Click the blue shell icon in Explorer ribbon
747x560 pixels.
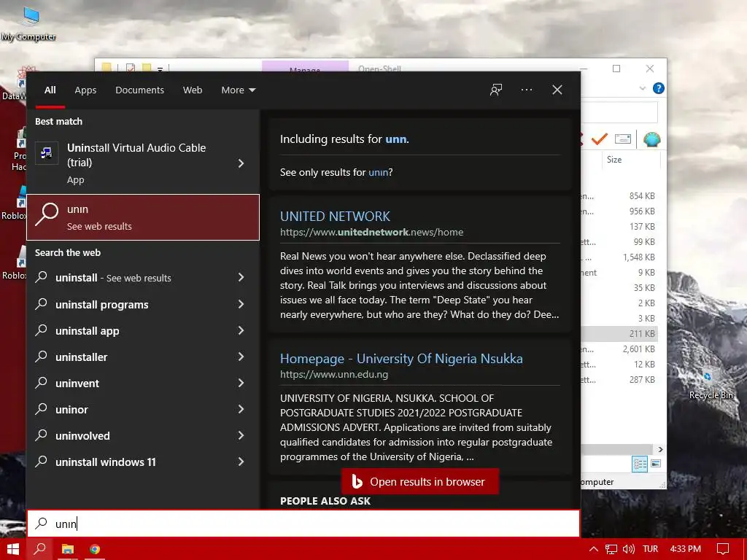[651, 139]
